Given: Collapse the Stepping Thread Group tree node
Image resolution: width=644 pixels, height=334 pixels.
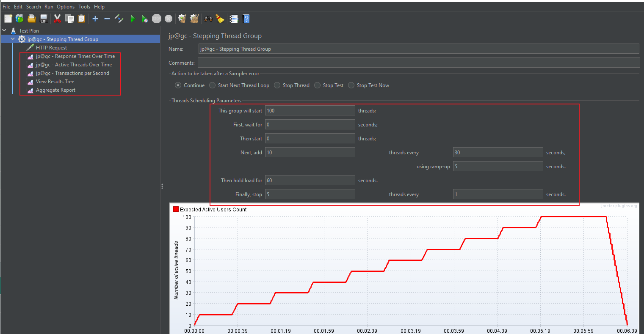Looking at the screenshot, I should [x=13, y=39].
